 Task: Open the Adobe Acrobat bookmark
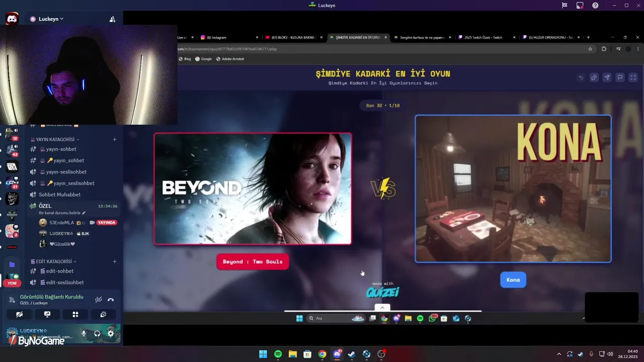[230, 59]
